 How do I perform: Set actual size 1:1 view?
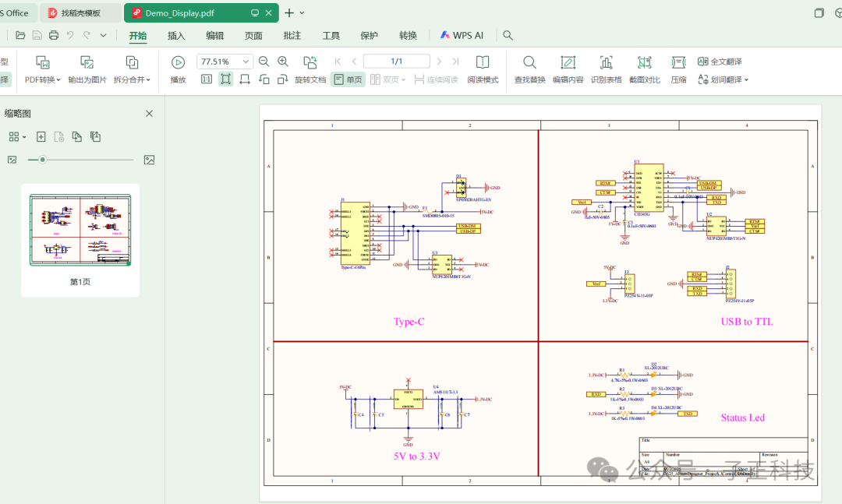click(207, 79)
